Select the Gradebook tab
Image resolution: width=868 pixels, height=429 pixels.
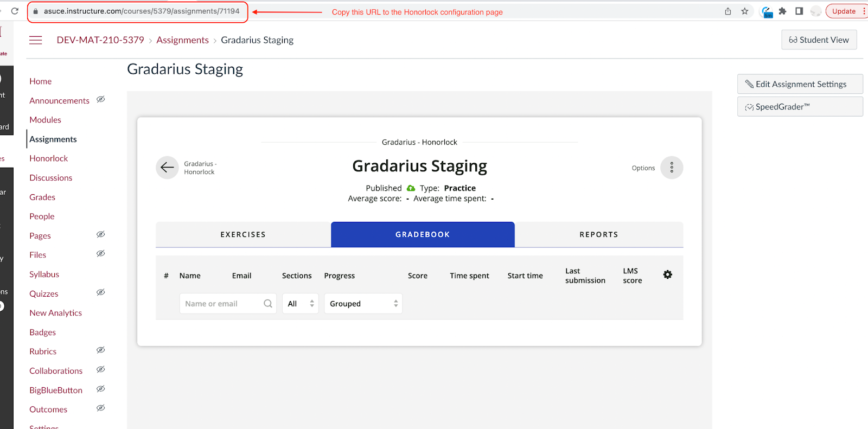pos(423,234)
